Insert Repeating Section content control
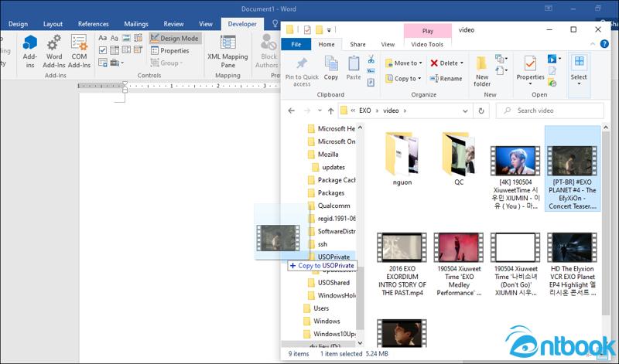This screenshot has height=364, width=619. pos(103,63)
